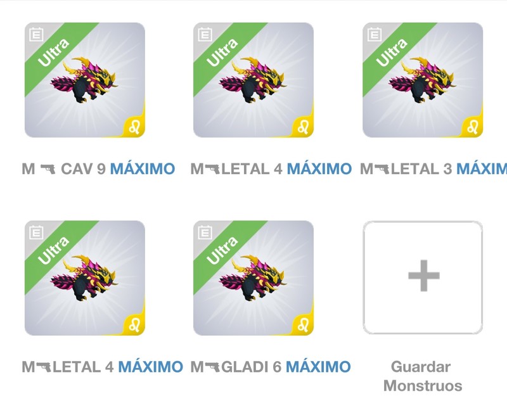Click the M GLADI 6 name label
Image resolution: width=507 pixels, height=420 pixels.
pos(236,367)
